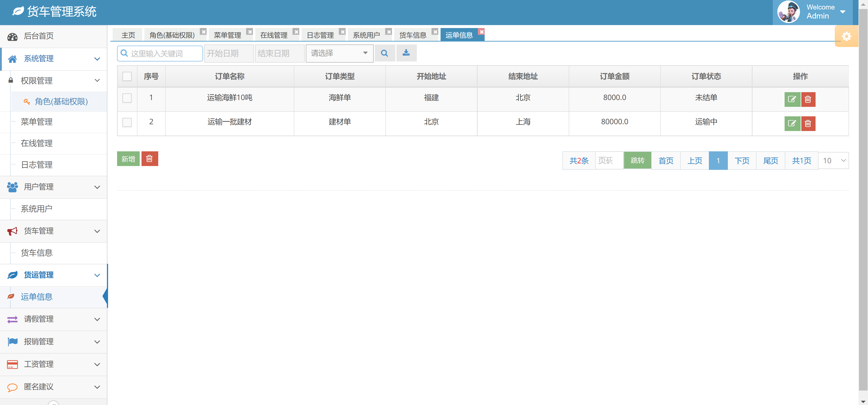Viewport: 868px width, 405px height.
Task: Open 货车信息 from the sidebar
Action: [x=37, y=253]
